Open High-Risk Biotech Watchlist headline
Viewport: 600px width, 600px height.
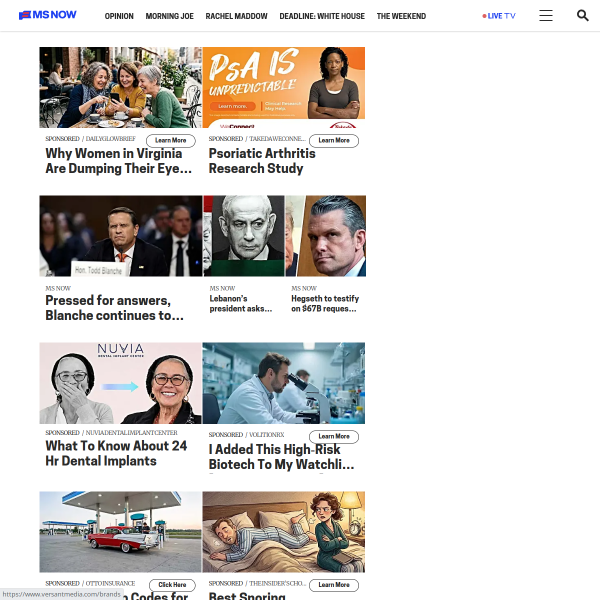coord(281,457)
